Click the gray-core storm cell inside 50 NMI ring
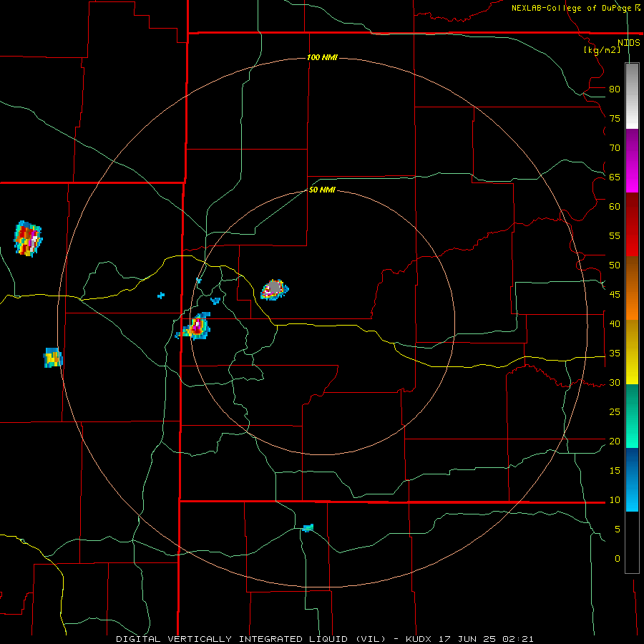The width and height of the screenshot is (644, 644). click(x=274, y=290)
